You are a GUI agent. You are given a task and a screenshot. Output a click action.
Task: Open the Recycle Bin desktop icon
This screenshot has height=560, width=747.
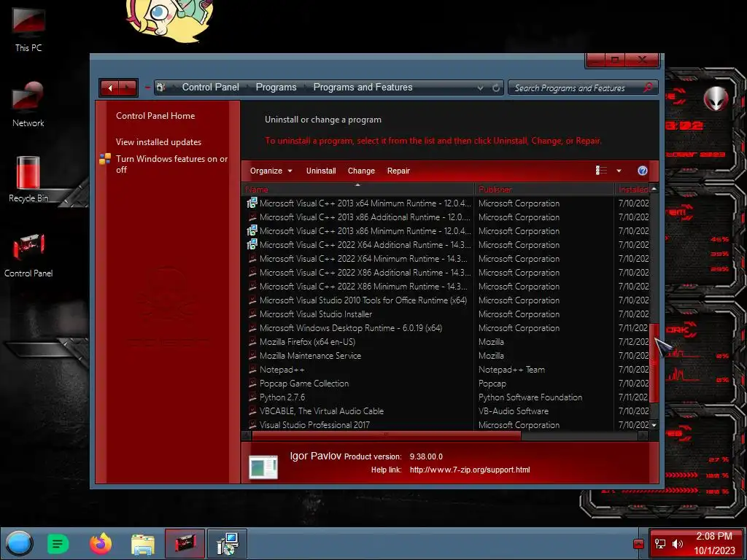pyautogui.click(x=28, y=179)
